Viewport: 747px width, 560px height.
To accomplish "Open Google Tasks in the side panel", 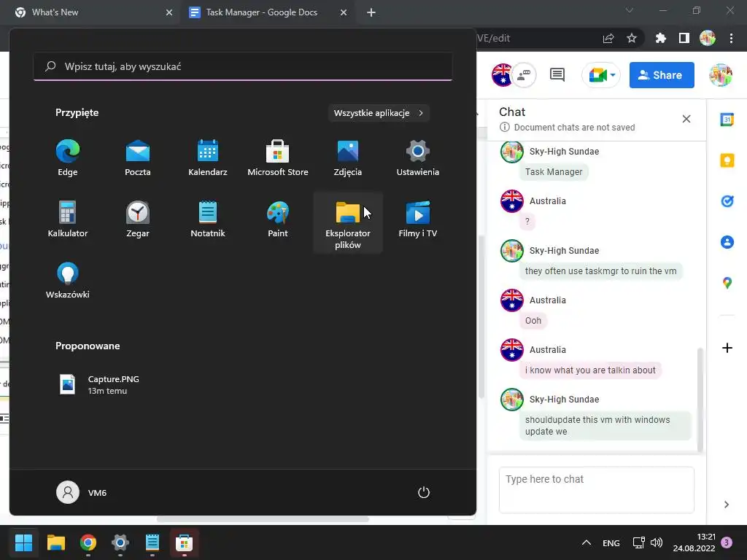I will coord(727,201).
